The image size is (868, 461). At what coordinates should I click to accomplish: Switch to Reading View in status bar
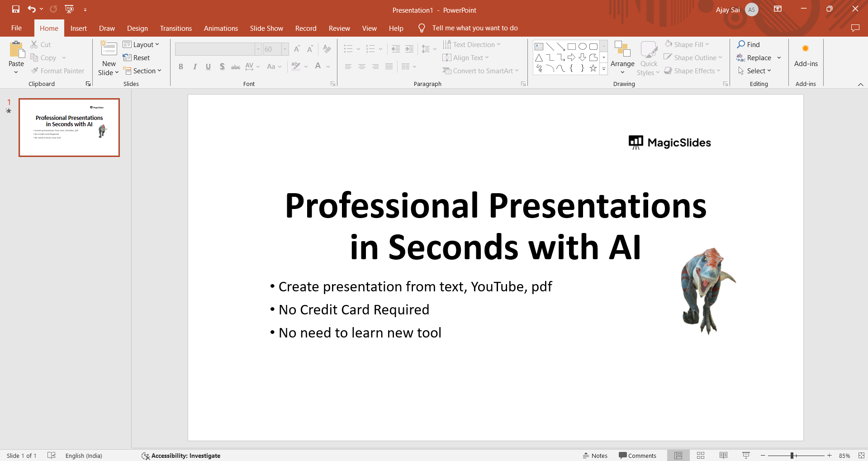click(723, 456)
